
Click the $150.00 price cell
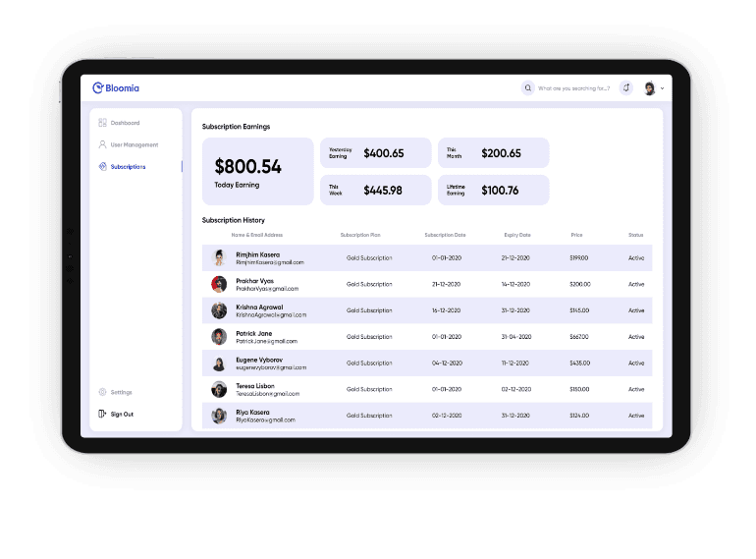click(579, 389)
